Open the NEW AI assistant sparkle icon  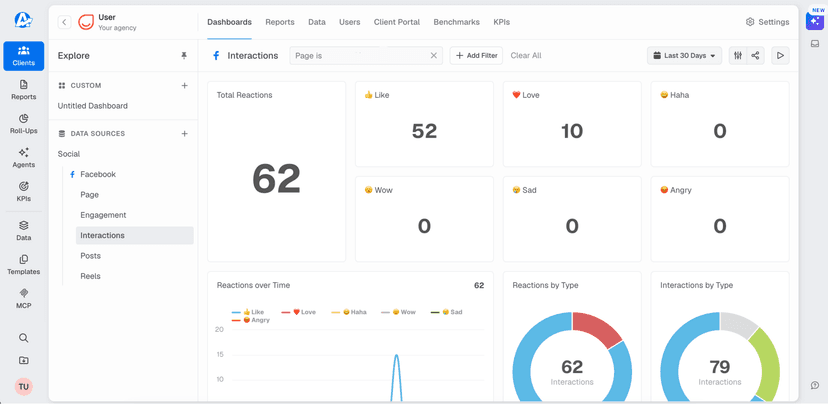point(815,21)
